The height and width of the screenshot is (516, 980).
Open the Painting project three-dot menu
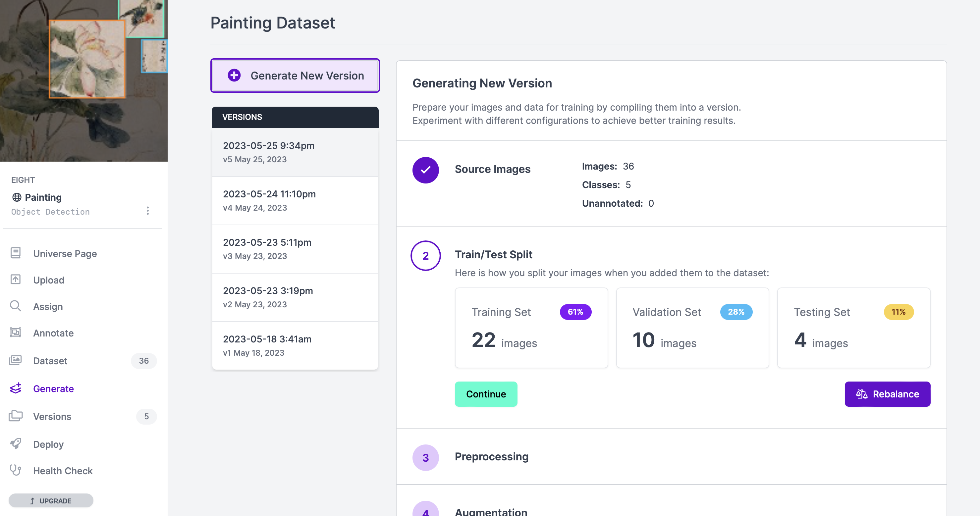148,211
